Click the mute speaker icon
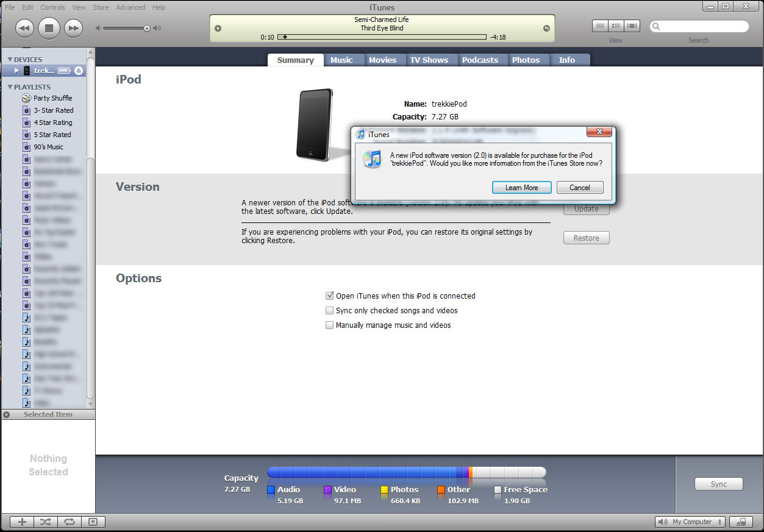This screenshot has width=764, height=532. (x=98, y=28)
